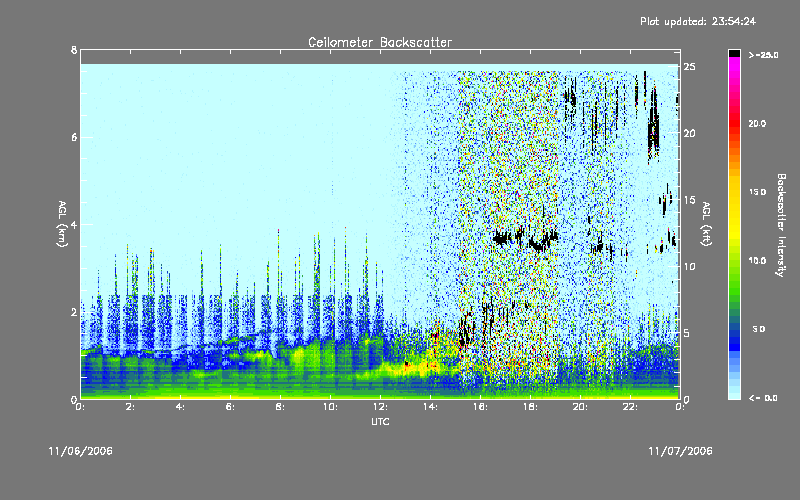Select the '15.0' colorbar label

757,192
